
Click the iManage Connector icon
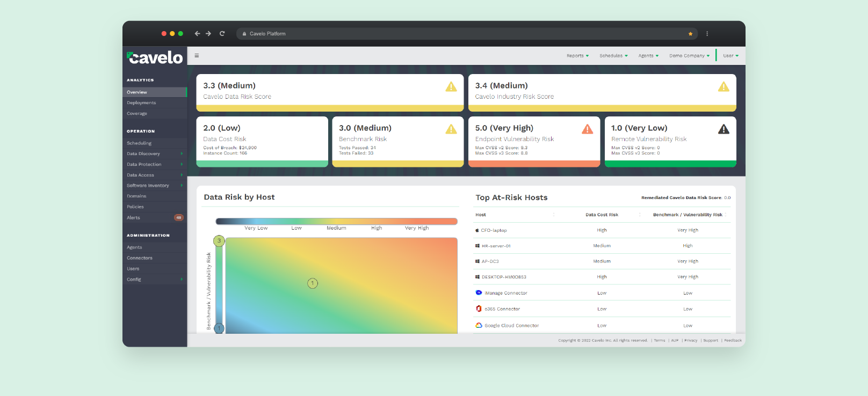pos(479,293)
